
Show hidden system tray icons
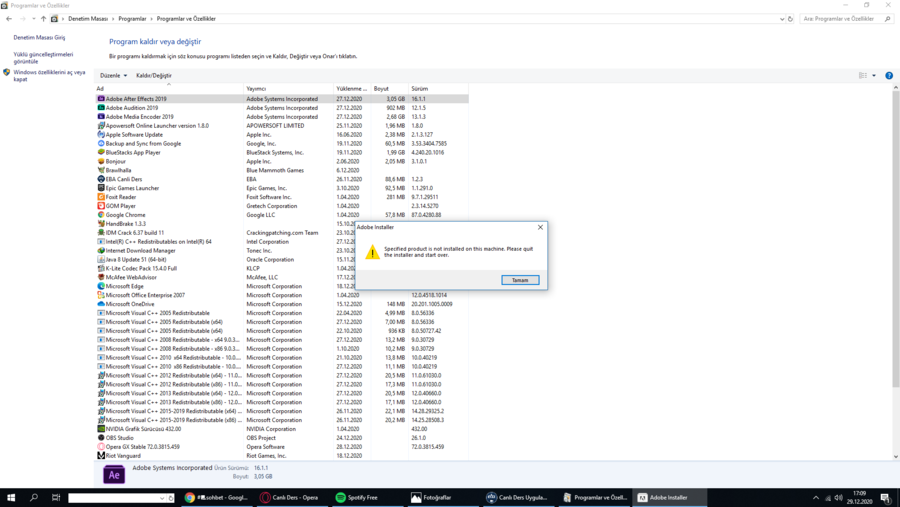click(x=816, y=498)
